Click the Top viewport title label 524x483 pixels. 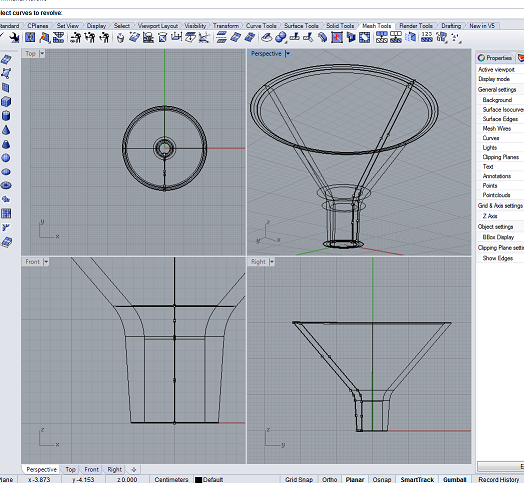pyautogui.click(x=30, y=53)
